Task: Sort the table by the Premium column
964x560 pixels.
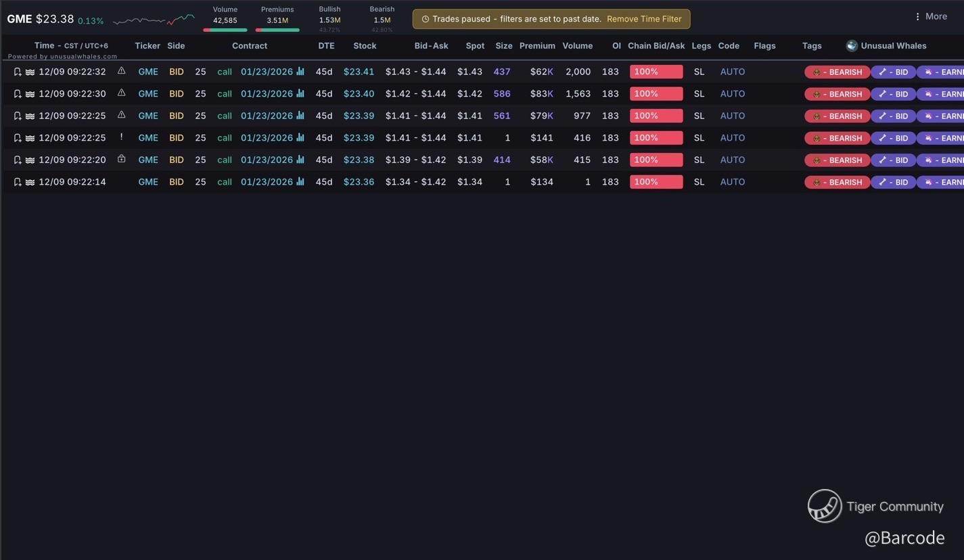Action: (537, 46)
